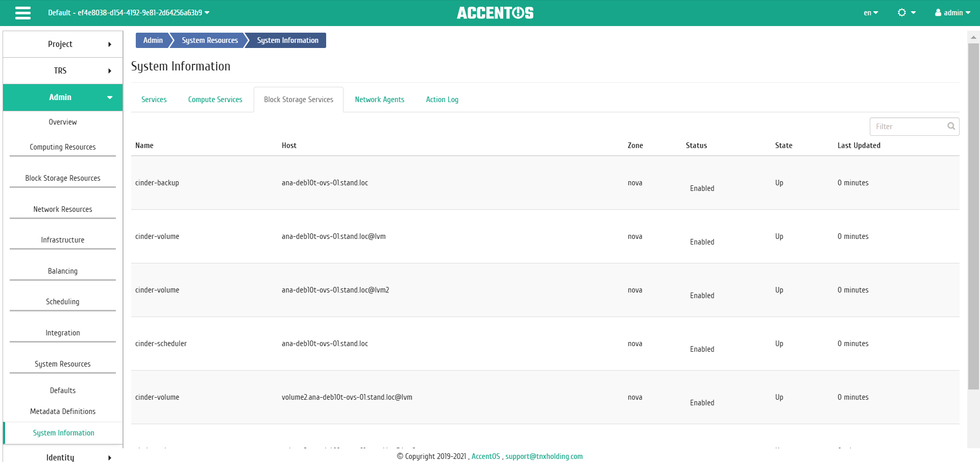Open the AccentOS footer link
This screenshot has height=462, width=980.
click(x=485, y=456)
